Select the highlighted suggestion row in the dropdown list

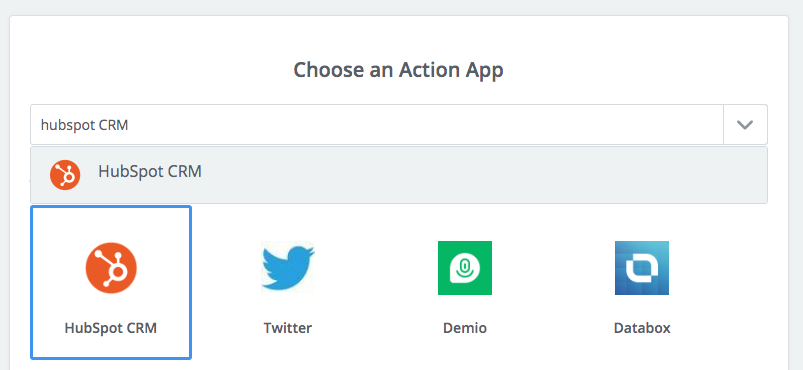coord(399,175)
